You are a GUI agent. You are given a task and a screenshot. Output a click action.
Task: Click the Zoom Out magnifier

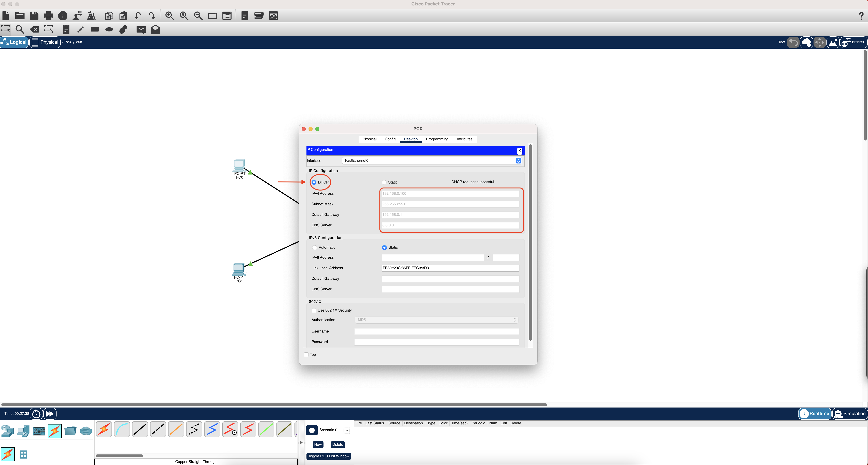[198, 16]
